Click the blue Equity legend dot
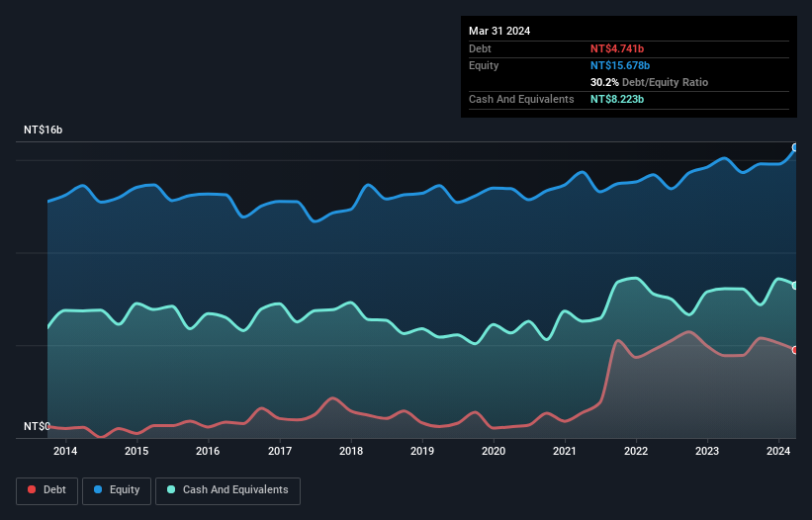This screenshot has width=812, height=520. click(x=98, y=489)
